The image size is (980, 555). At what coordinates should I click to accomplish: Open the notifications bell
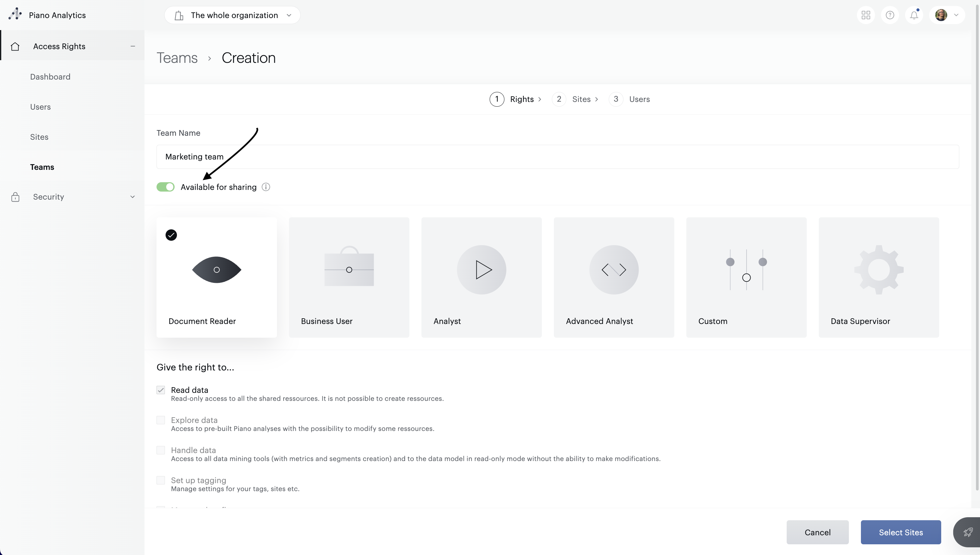914,15
